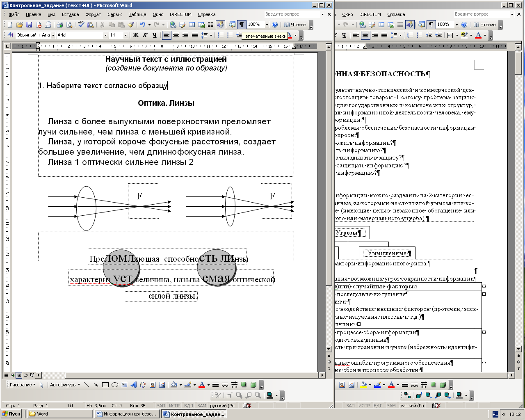Toggle numbered list in the left window
The height and width of the screenshot is (420, 525).
(x=221, y=35)
